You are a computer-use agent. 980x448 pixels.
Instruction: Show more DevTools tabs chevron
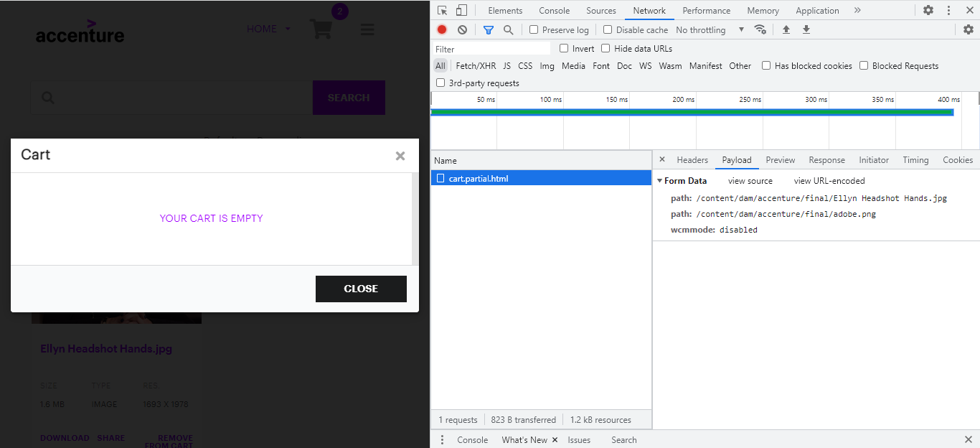point(857,10)
